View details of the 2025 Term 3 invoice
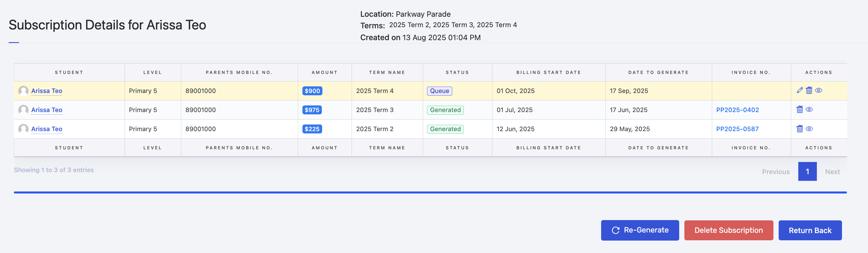The image size is (868, 253). 809,109
